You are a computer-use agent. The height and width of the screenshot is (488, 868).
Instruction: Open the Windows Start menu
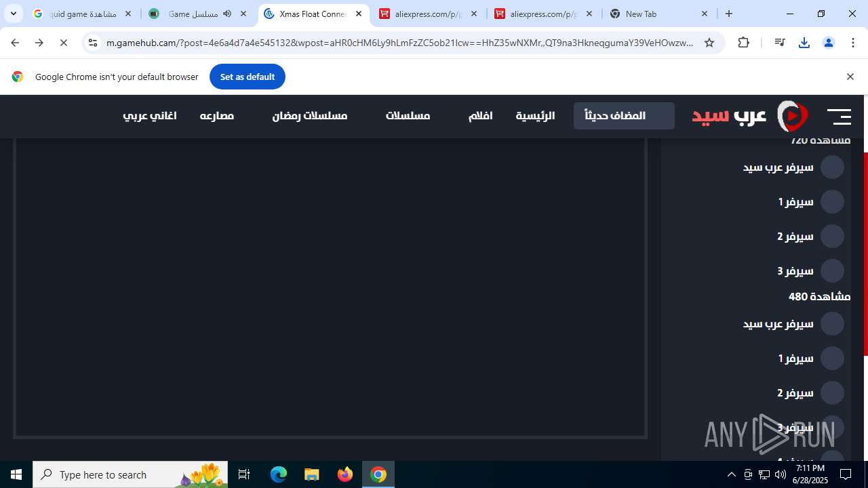[16, 474]
